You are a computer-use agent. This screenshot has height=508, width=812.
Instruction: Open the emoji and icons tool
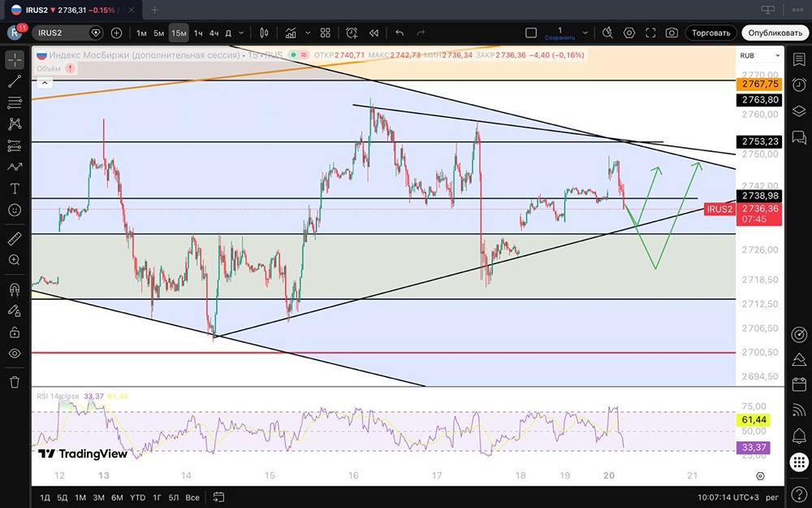(15, 210)
